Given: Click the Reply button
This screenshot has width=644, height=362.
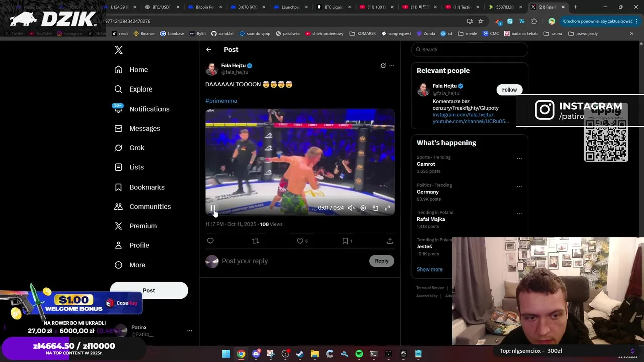Looking at the screenshot, I should click(382, 261).
